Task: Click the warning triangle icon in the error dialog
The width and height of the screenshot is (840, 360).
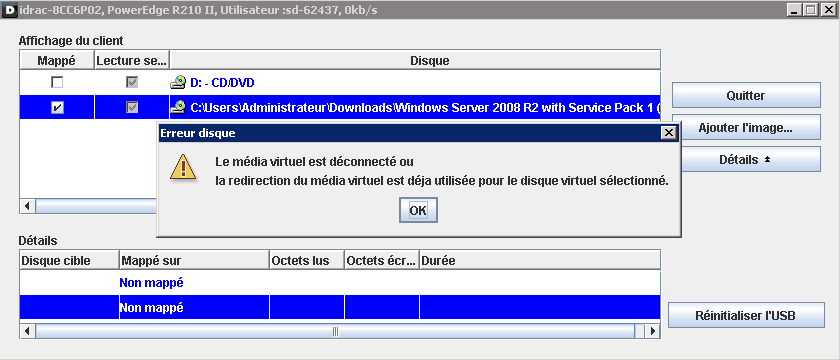Action: [183, 167]
